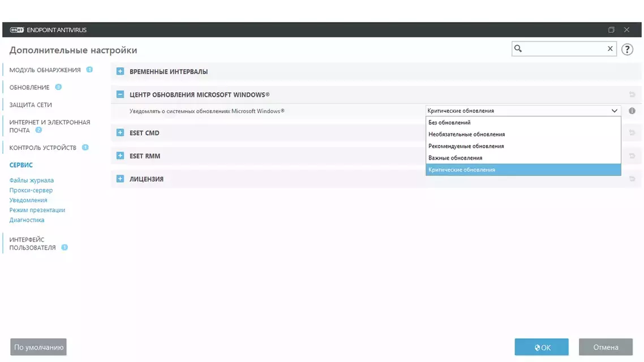Click the revert arrow for Лицензия section
This screenshot has width=644, height=362.
click(632, 179)
